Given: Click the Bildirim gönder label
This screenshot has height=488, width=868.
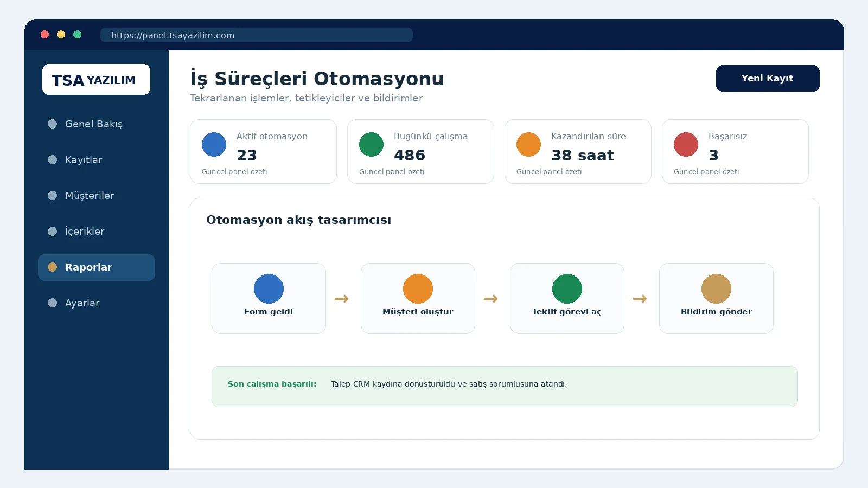Looking at the screenshot, I should 716,312.
